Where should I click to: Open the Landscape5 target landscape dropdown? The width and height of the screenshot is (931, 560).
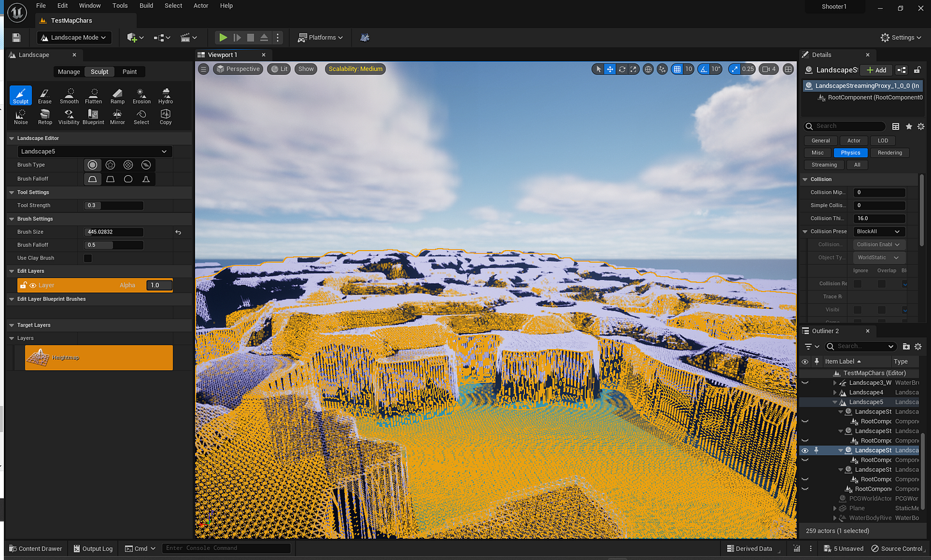point(95,151)
